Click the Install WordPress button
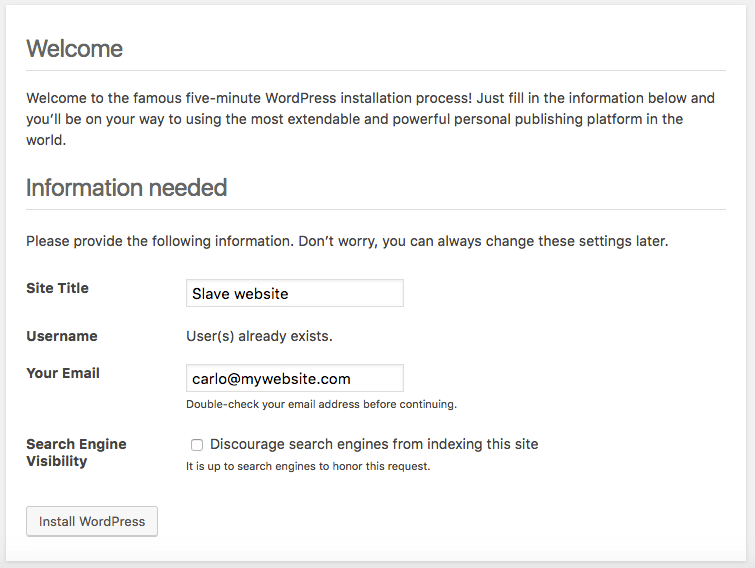 click(92, 521)
